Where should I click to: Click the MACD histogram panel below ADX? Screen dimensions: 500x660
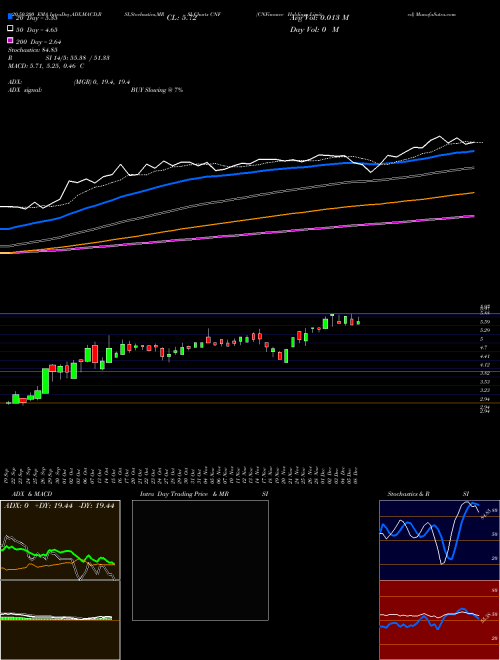point(60,620)
